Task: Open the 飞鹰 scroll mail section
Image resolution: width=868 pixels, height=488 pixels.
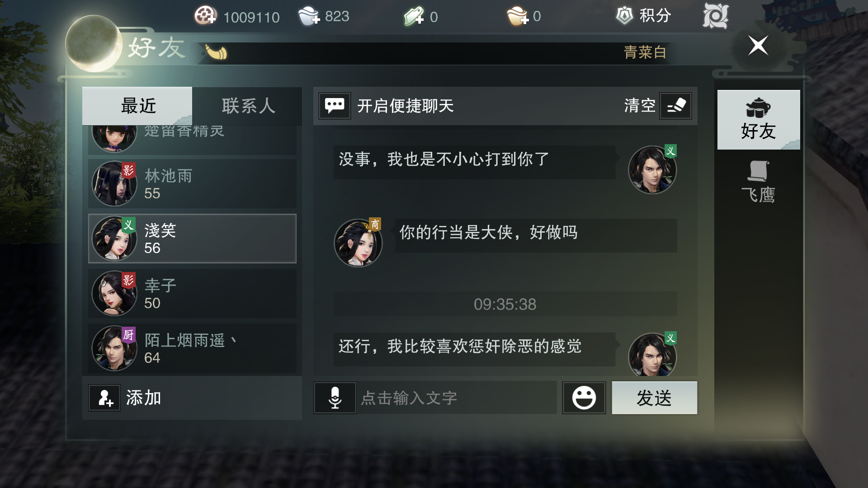Action: coord(758,182)
